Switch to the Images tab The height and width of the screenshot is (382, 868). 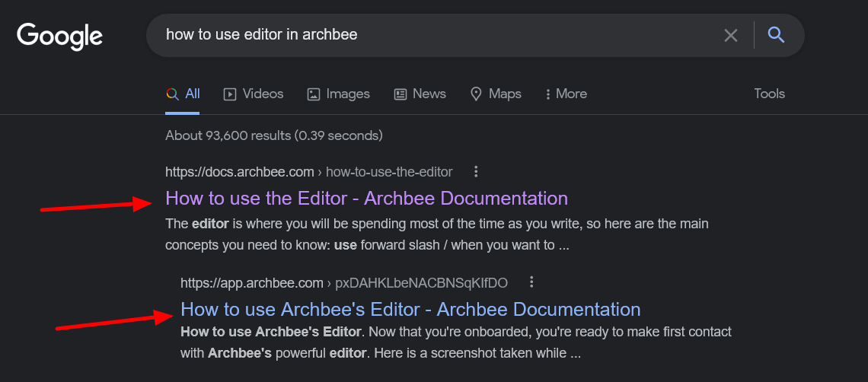tap(338, 94)
